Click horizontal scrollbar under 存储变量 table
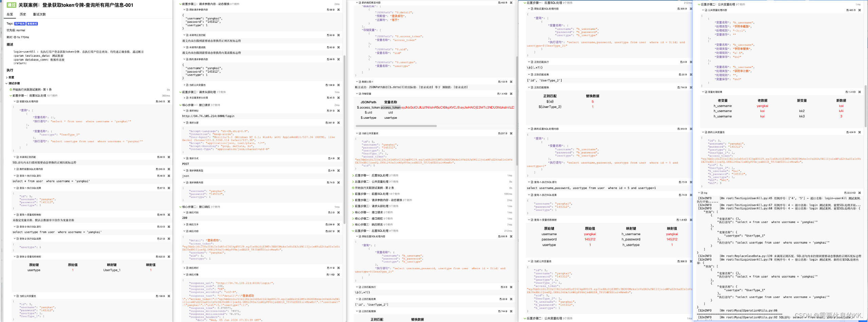 [x=396, y=126]
